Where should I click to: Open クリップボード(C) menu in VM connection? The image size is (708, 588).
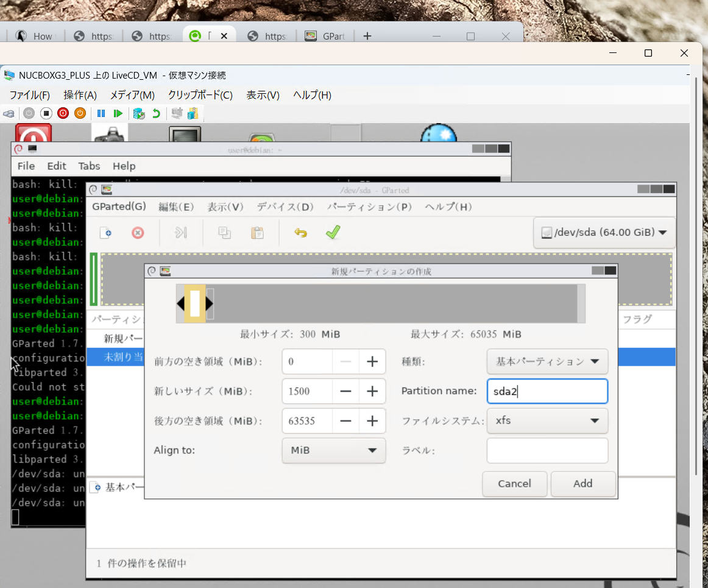[x=200, y=95]
